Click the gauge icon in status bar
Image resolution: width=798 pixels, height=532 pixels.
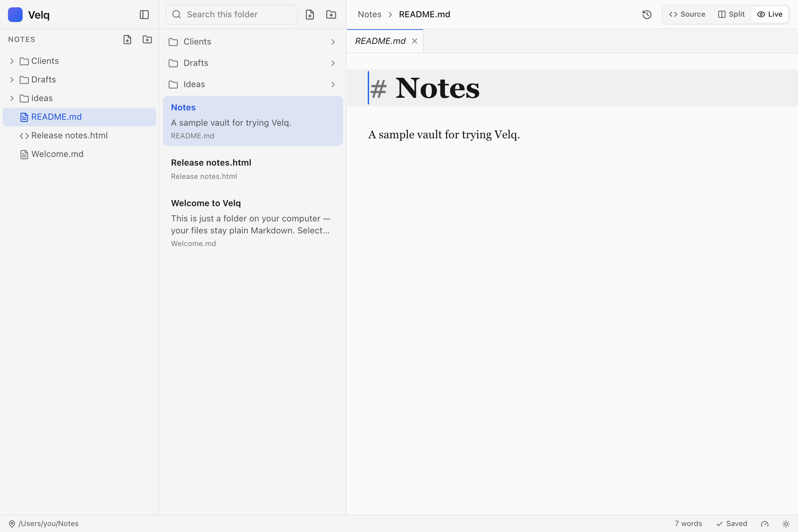click(x=764, y=524)
